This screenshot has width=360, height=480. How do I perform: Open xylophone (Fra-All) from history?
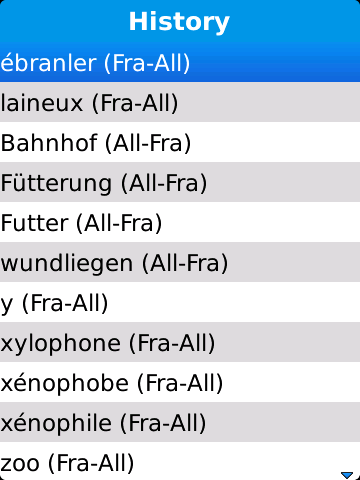180,342
